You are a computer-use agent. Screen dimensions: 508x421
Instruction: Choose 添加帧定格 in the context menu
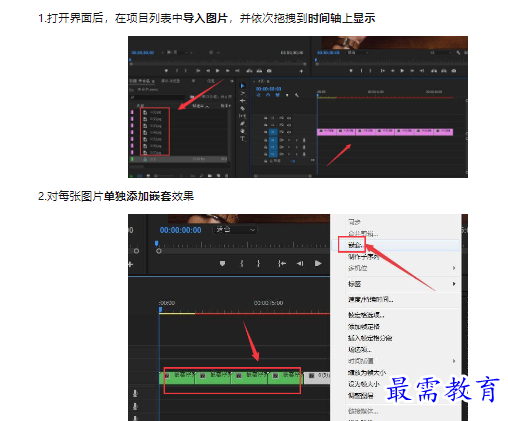[x=364, y=327]
